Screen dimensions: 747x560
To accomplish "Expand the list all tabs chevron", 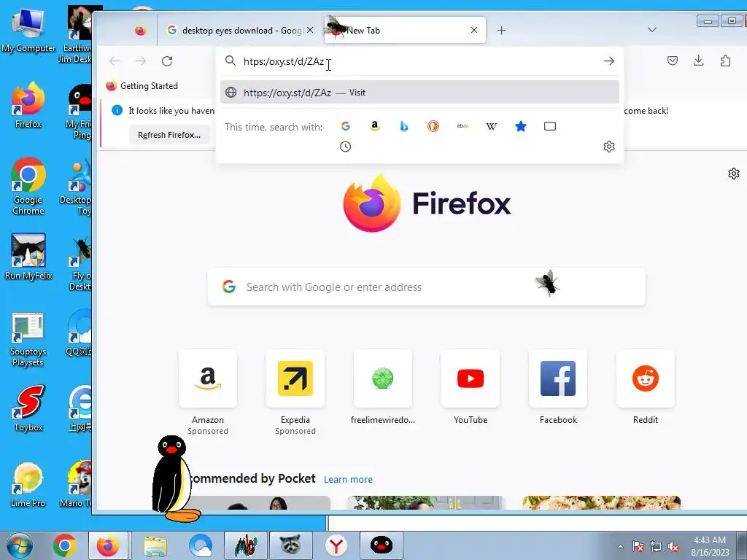I will pyautogui.click(x=652, y=30).
